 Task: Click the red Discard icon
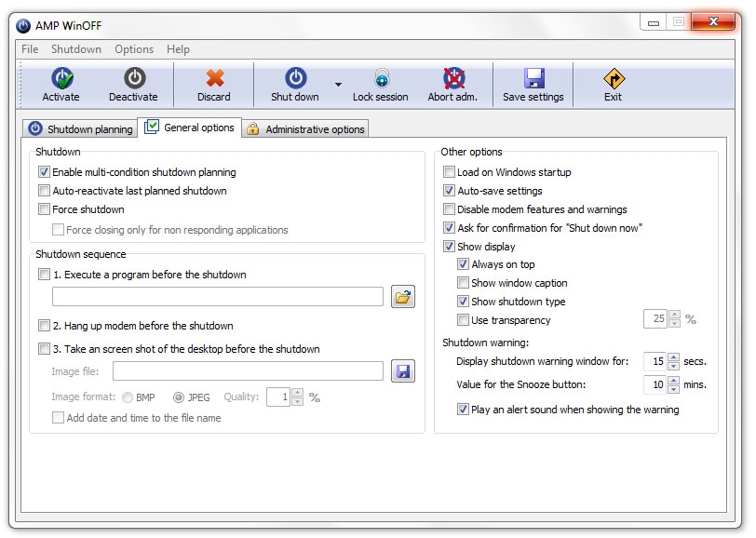click(x=214, y=78)
